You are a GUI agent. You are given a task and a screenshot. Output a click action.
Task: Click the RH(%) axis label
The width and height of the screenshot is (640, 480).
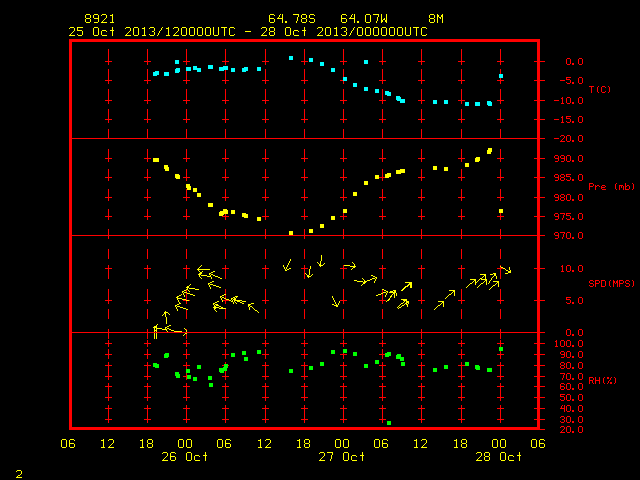603,380
